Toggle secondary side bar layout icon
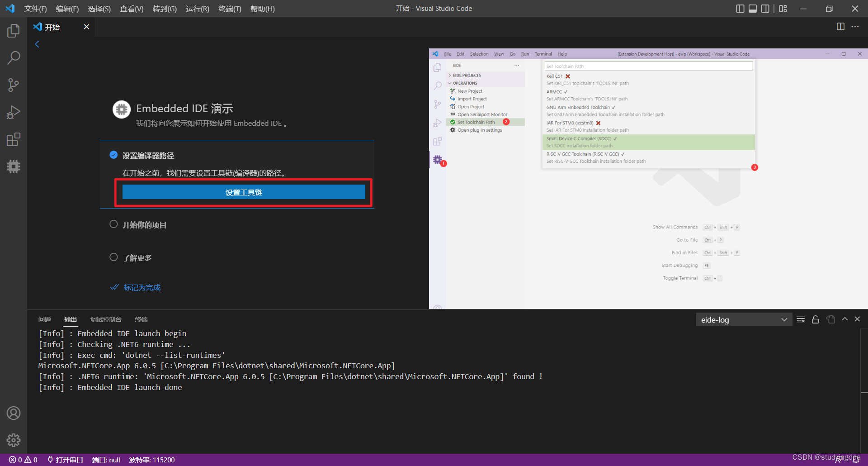Viewport: 868px width, 466px height. tap(765, 9)
